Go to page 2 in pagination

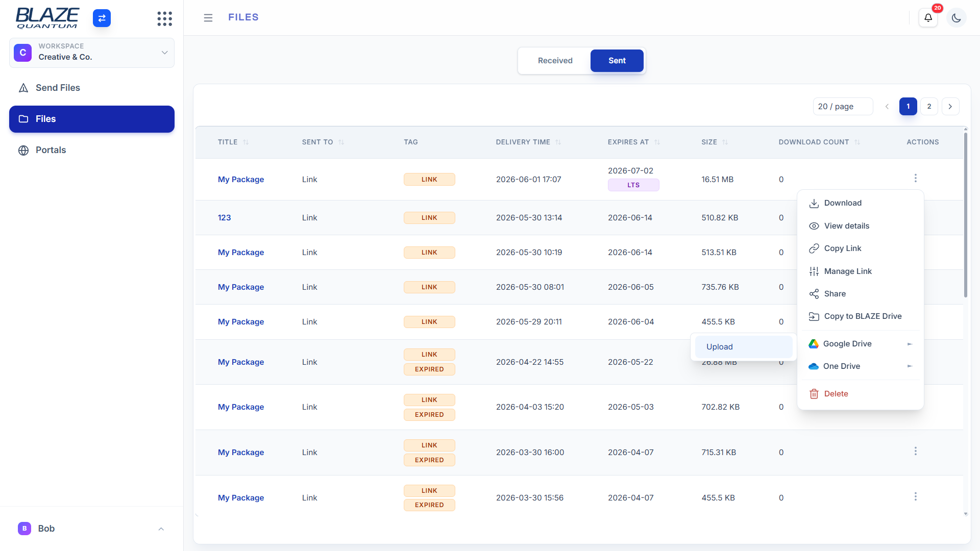tap(929, 107)
